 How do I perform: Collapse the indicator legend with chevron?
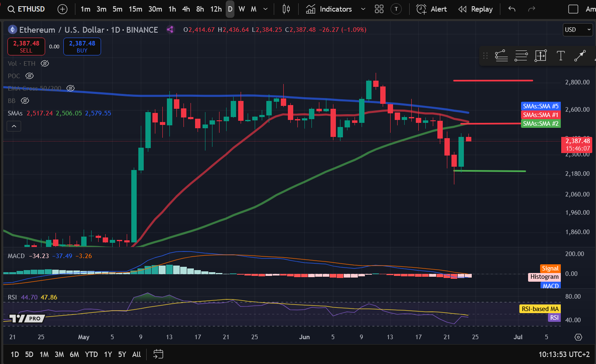coord(14,126)
